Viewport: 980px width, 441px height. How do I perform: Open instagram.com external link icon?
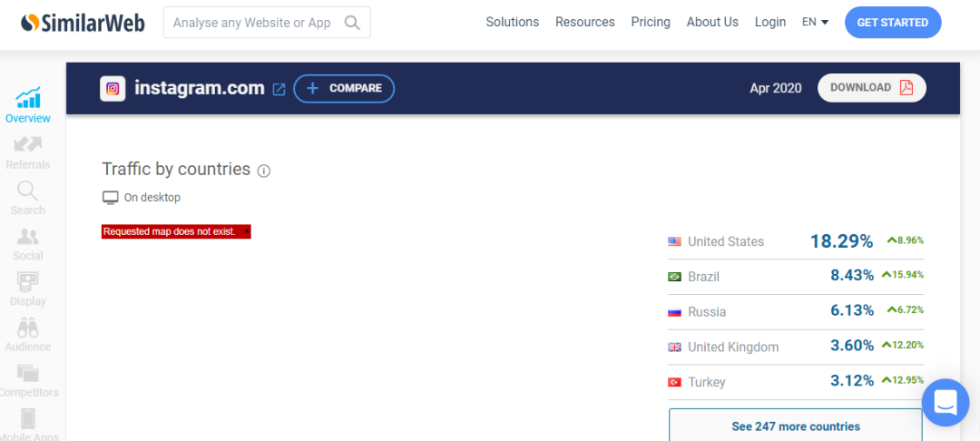[279, 89]
